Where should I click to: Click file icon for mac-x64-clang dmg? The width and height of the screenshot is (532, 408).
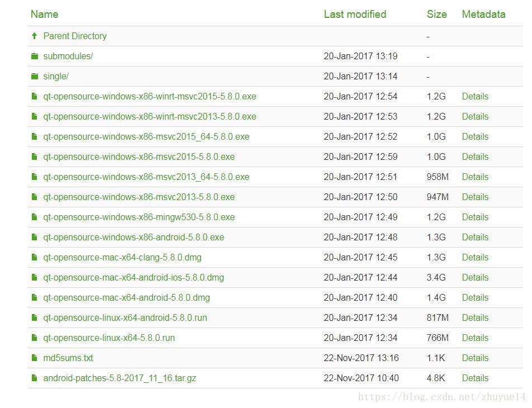(34, 257)
